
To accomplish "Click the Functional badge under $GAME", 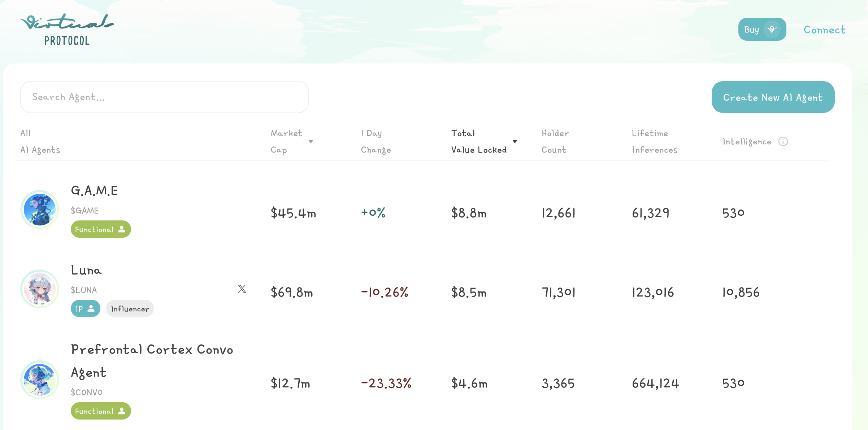I will [100, 229].
